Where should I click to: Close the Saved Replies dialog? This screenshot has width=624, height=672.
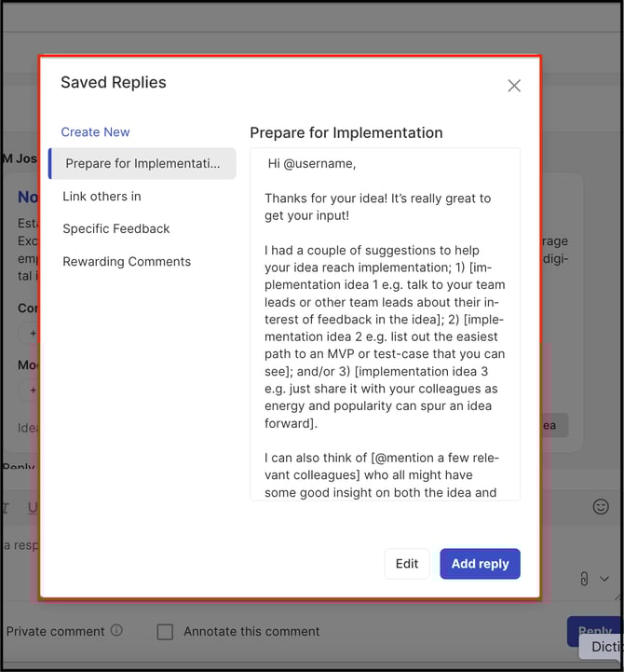[514, 86]
